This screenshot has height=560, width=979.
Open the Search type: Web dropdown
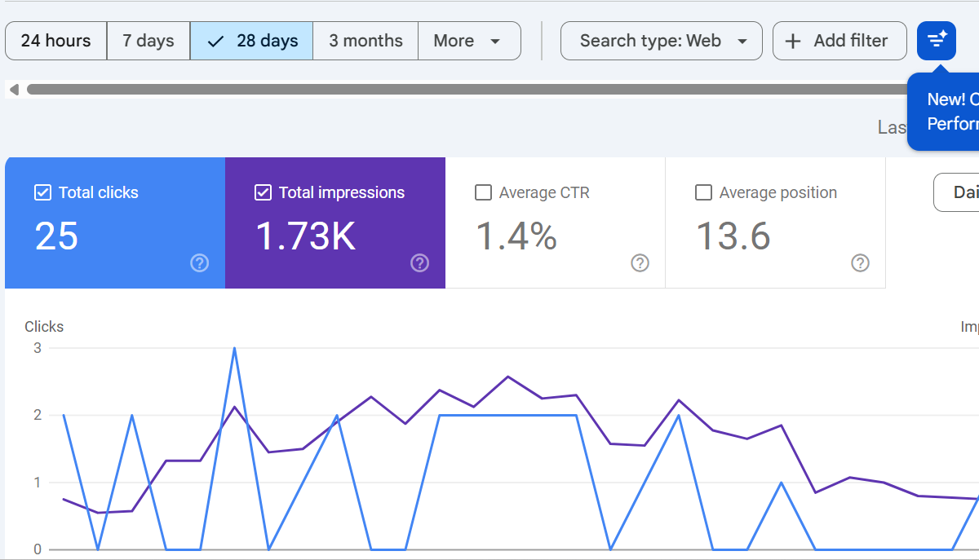pyautogui.click(x=662, y=41)
